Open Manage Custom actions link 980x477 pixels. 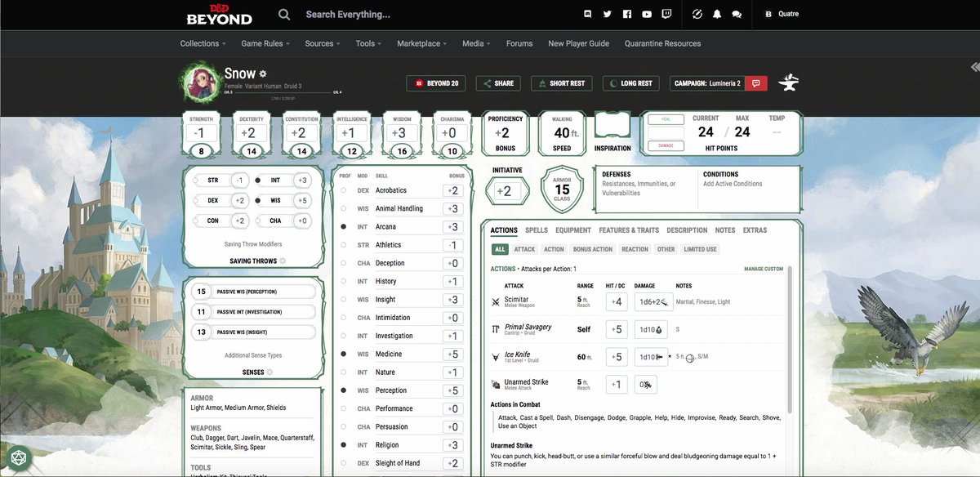(x=764, y=269)
